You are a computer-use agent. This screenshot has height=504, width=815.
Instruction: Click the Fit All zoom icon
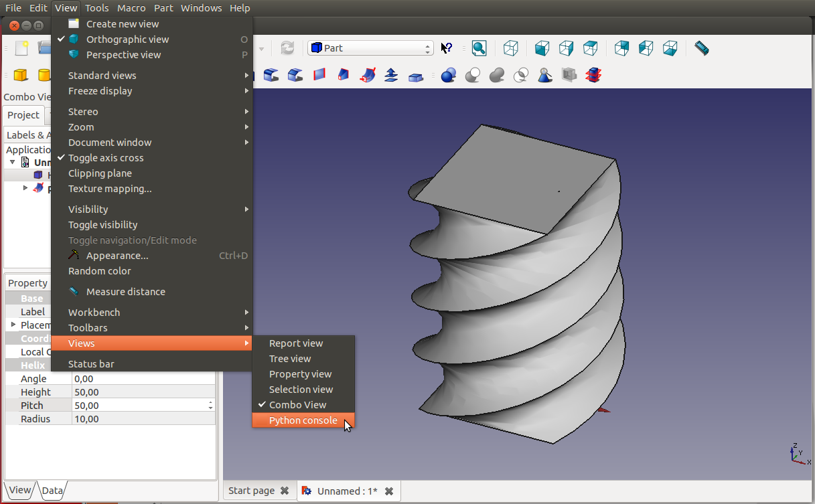click(x=479, y=48)
